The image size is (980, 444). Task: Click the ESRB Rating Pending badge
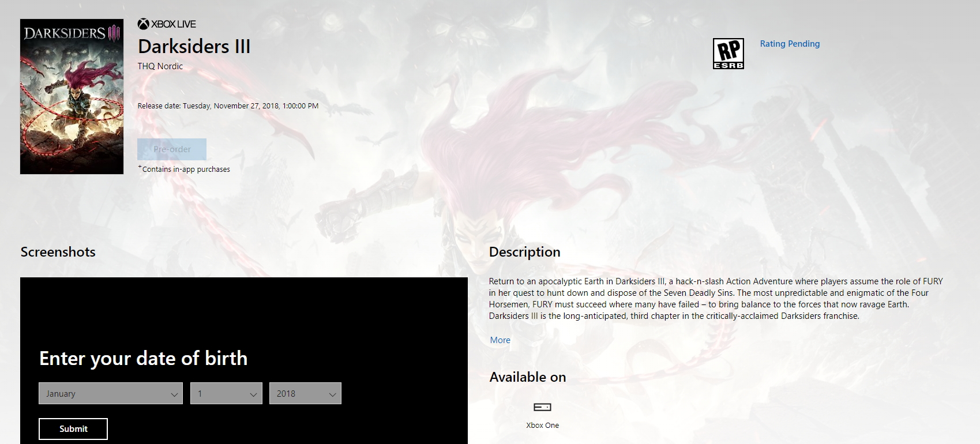pos(729,54)
